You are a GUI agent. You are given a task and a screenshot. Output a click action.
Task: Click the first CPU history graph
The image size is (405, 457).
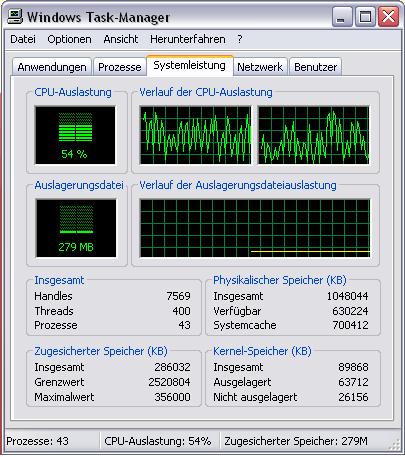pos(195,135)
